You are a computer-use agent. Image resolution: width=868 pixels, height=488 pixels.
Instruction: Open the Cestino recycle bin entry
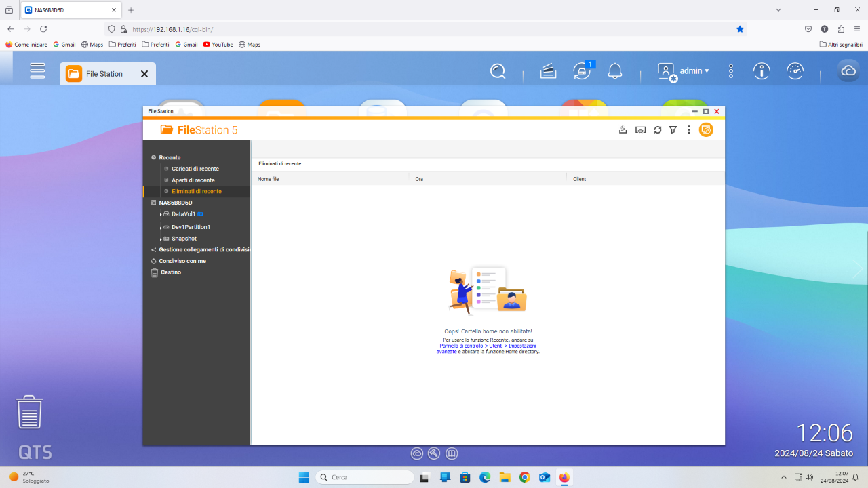pos(171,272)
